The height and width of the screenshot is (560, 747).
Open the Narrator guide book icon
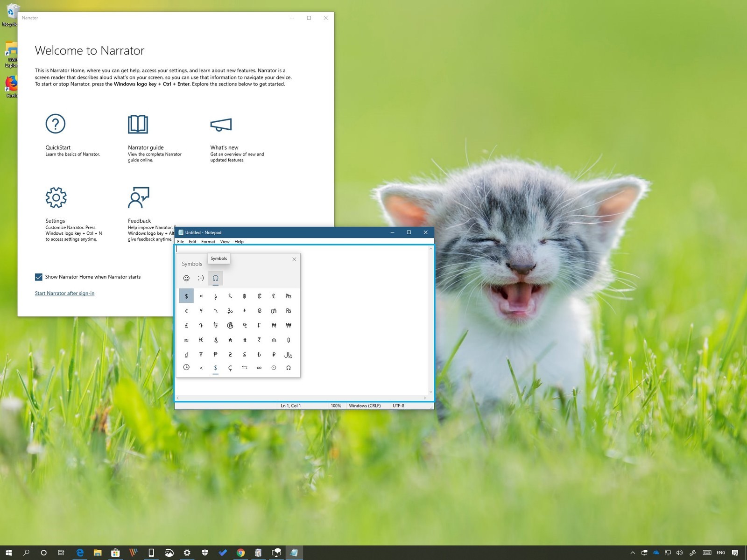click(x=138, y=124)
